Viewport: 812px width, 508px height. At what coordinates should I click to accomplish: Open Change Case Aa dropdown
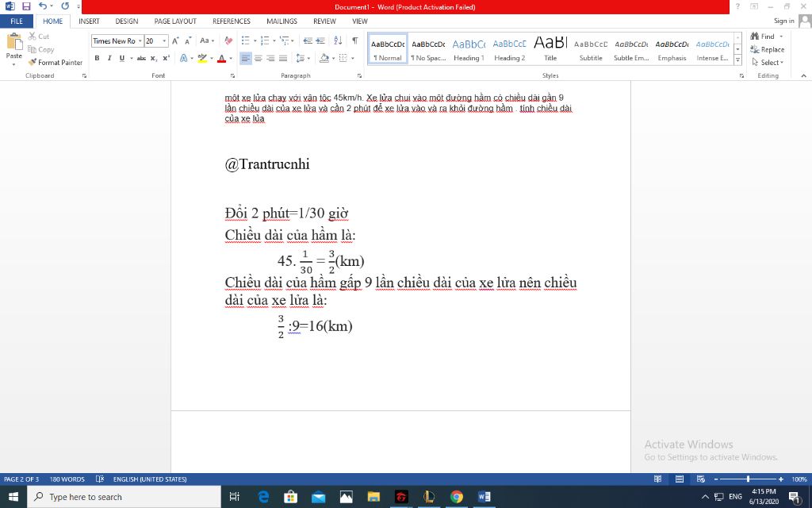[207, 41]
